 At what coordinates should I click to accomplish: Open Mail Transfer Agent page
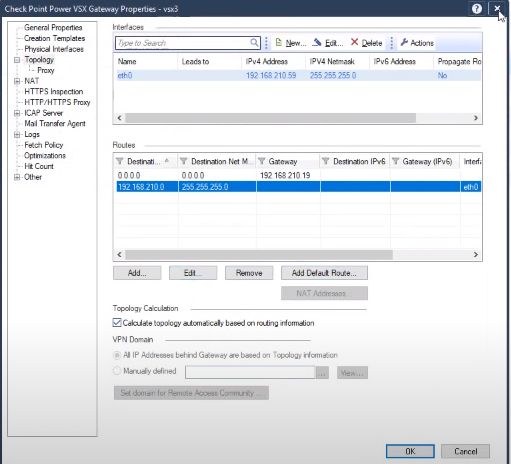(55, 124)
